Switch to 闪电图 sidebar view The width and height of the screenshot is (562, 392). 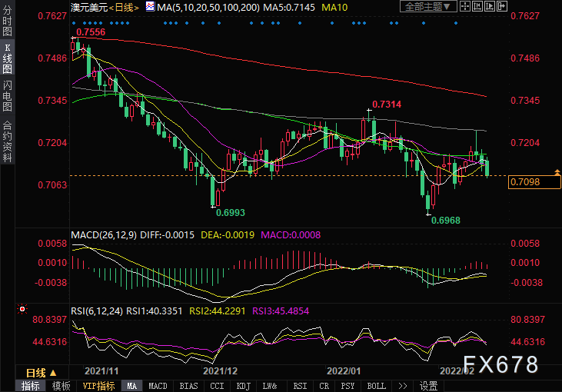tap(7, 95)
